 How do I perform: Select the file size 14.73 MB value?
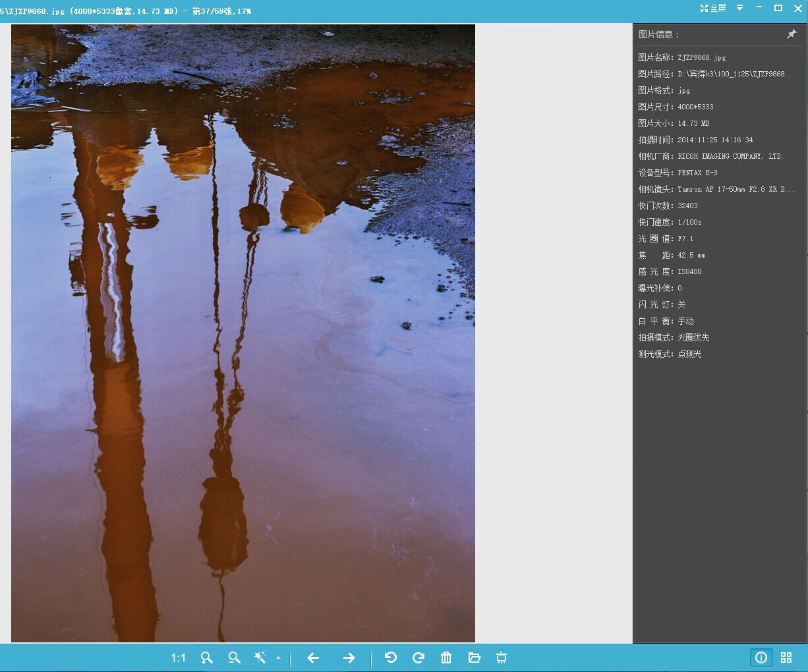coord(693,123)
